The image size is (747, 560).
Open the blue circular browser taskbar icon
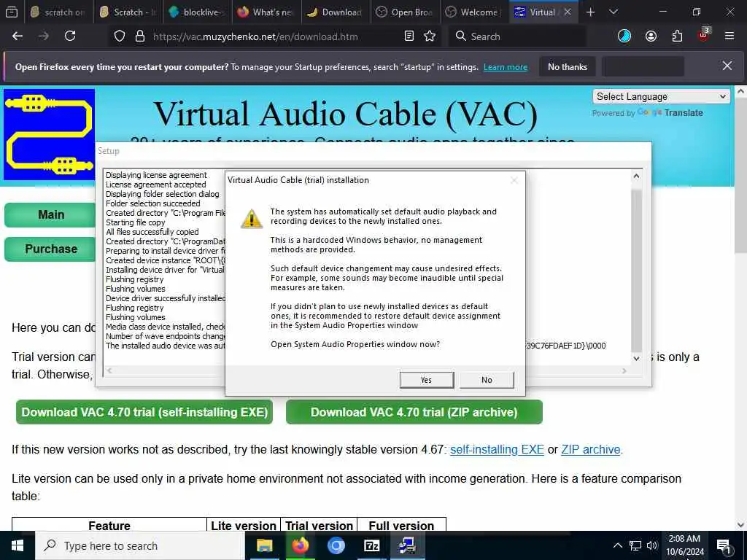(x=336, y=545)
